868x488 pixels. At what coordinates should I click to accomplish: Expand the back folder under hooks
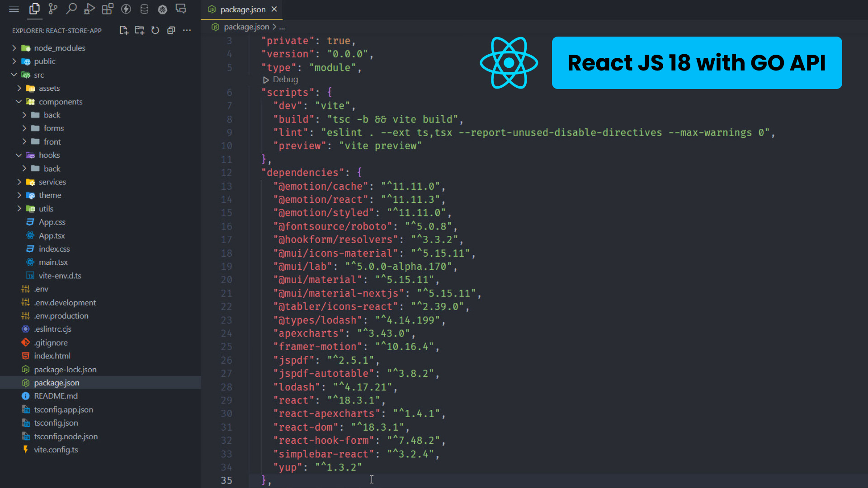pyautogui.click(x=52, y=169)
